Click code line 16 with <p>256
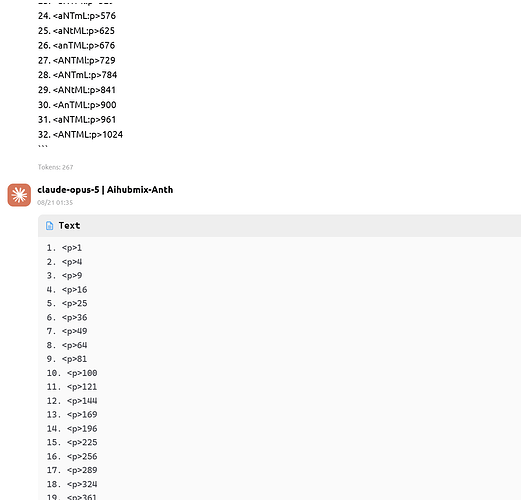 [x=72, y=456]
